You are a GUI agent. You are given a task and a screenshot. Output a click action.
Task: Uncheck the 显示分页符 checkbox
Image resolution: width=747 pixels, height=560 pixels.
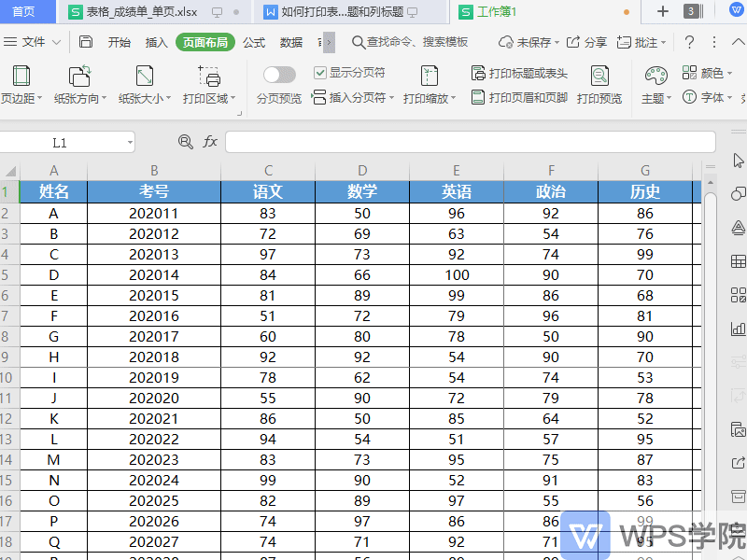coord(319,73)
